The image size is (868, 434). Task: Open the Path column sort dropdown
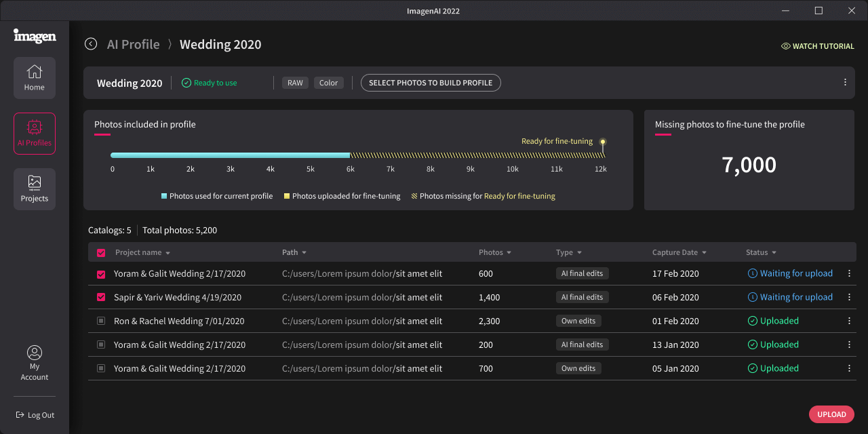(x=294, y=252)
